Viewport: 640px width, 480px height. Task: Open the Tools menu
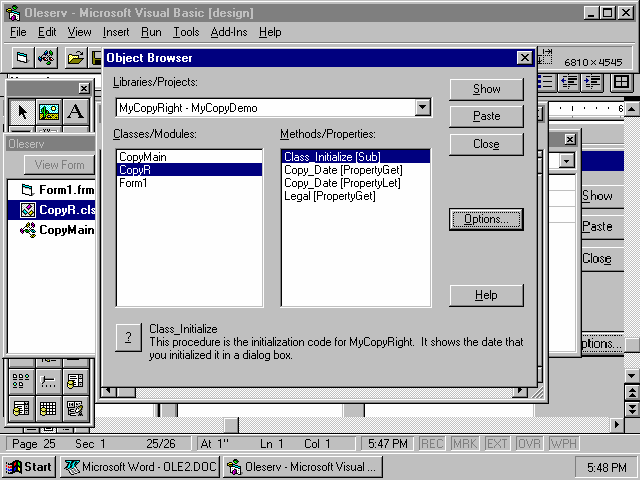tap(186, 32)
